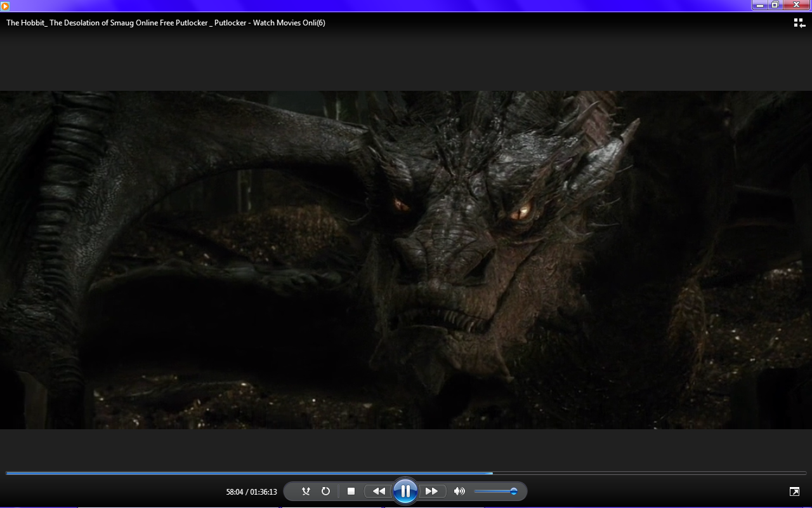Pause the movie with the round button

405,491
